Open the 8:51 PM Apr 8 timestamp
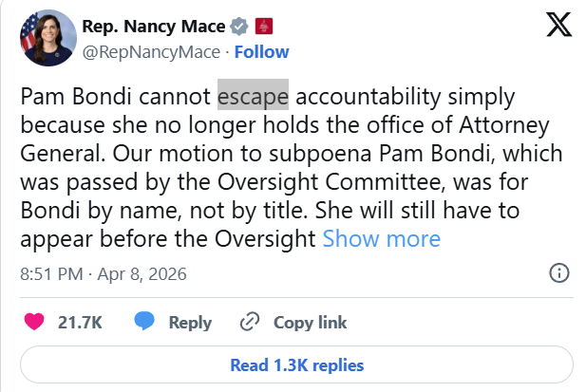This screenshot has width=586, height=392. pos(103,274)
